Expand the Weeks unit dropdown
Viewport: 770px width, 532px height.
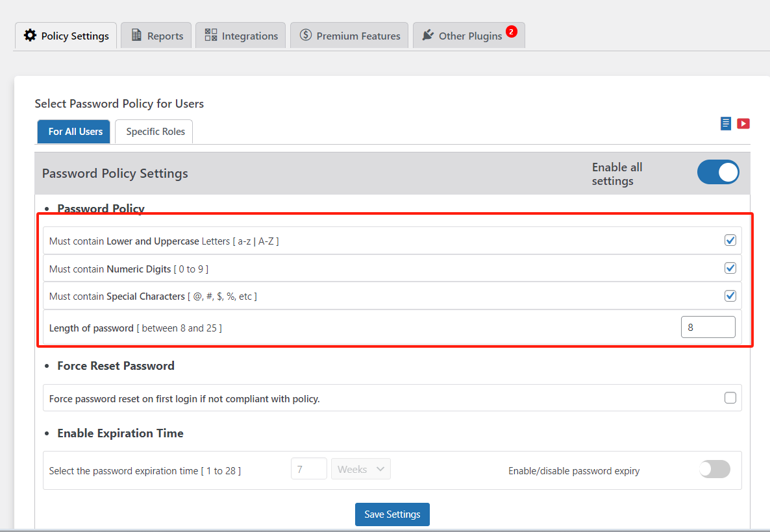coord(361,469)
